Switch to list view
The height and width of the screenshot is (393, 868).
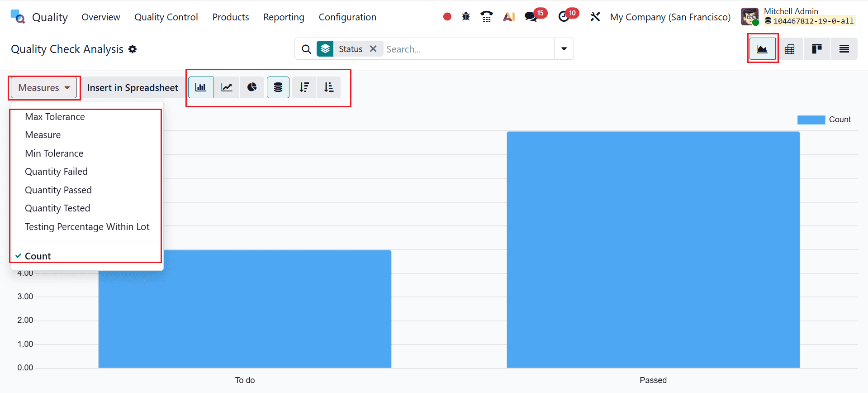coord(844,49)
